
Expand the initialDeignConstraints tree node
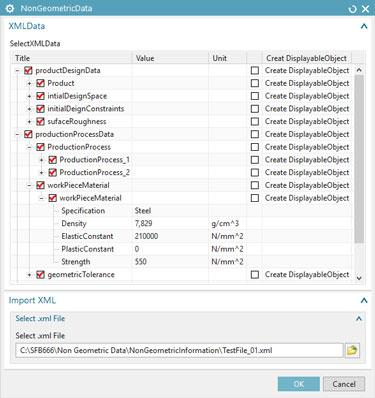pyautogui.click(x=29, y=109)
